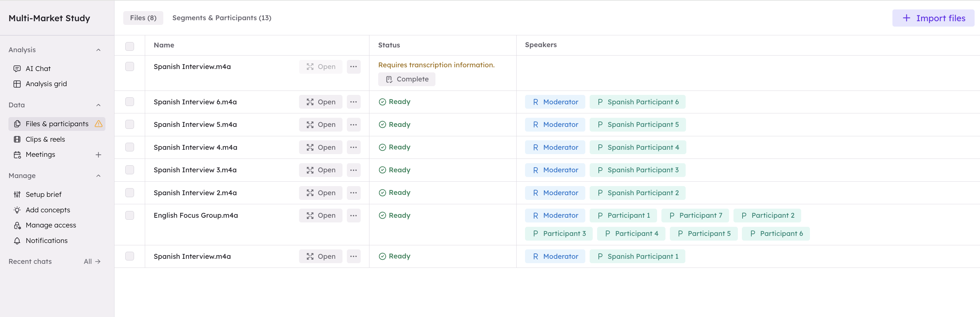
Task: Open the options menu for Spanish Interview 3.m4a
Action: tap(353, 170)
